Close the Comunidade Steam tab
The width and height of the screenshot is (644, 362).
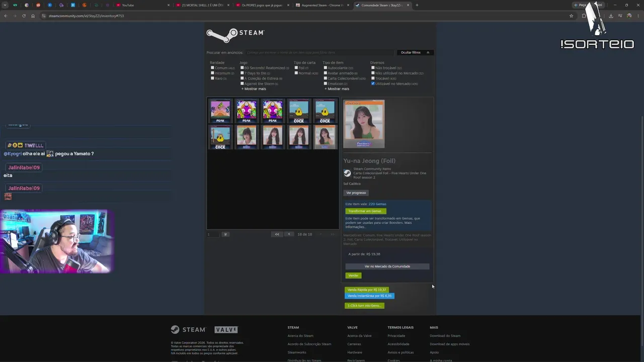coord(408,5)
